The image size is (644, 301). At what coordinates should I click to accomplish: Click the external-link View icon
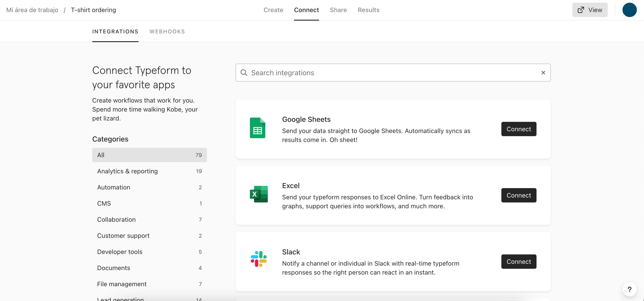click(581, 10)
